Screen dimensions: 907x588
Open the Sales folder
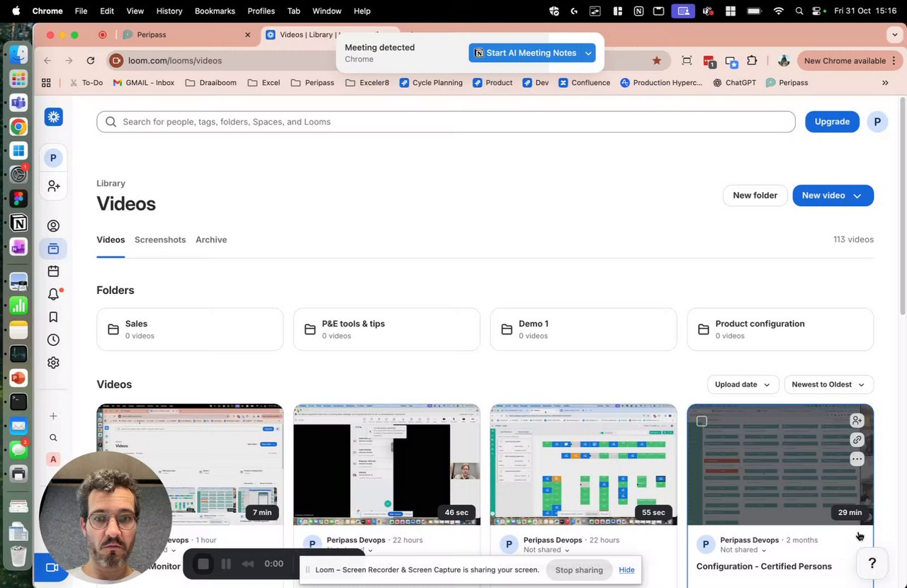[x=190, y=329]
